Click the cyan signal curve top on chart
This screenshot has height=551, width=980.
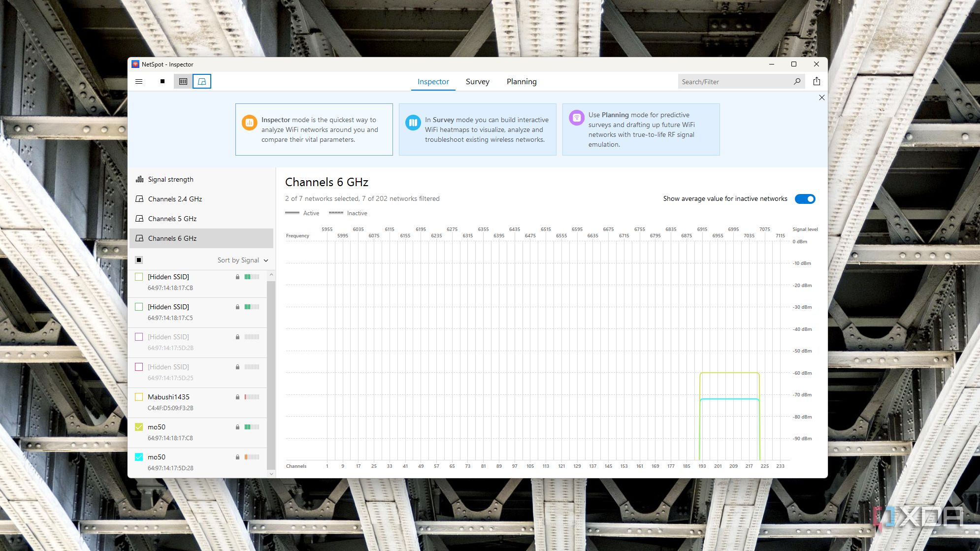[729, 399]
